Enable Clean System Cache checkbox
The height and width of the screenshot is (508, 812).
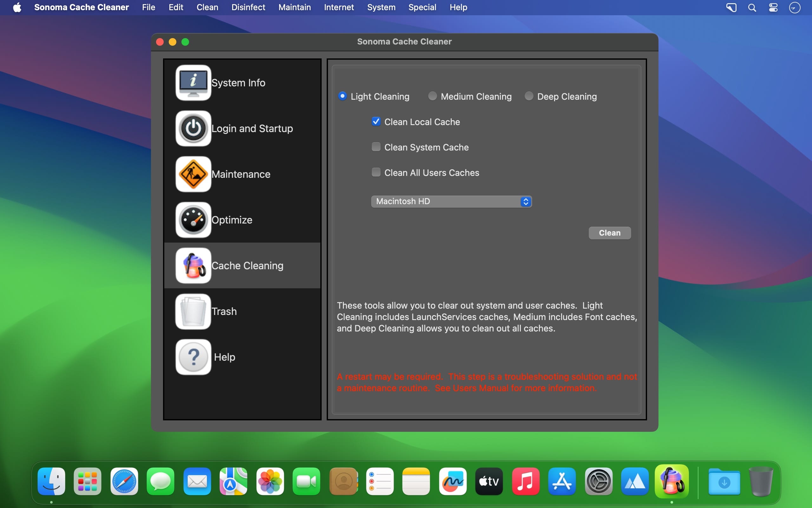click(x=376, y=147)
